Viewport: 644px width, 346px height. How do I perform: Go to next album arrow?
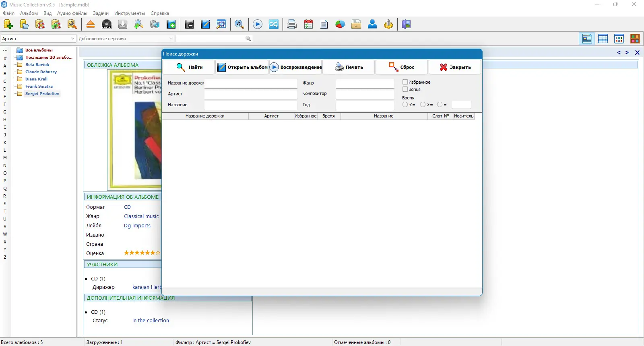point(627,53)
